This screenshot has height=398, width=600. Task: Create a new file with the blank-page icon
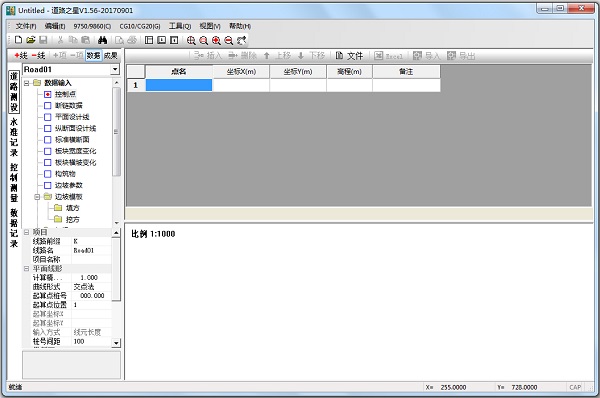pos(18,40)
